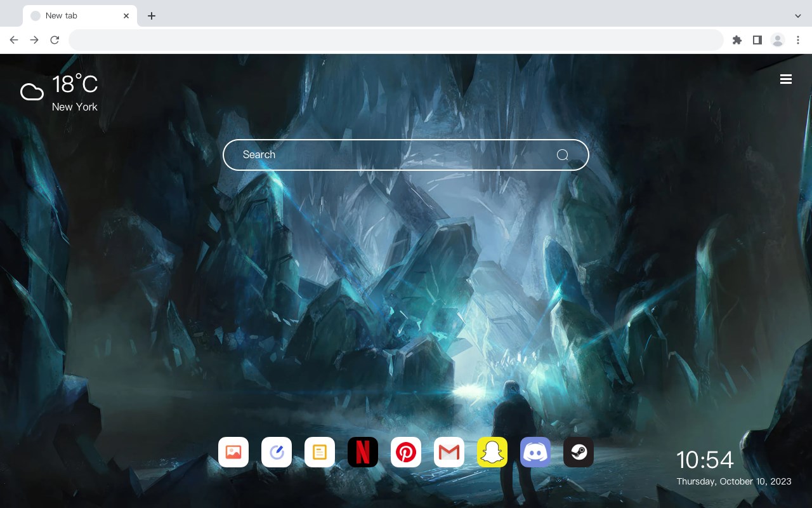Image resolution: width=812 pixels, height=508 pixels.
Task: Open the Extensions puzzle icon
Action: click(737, 40)
